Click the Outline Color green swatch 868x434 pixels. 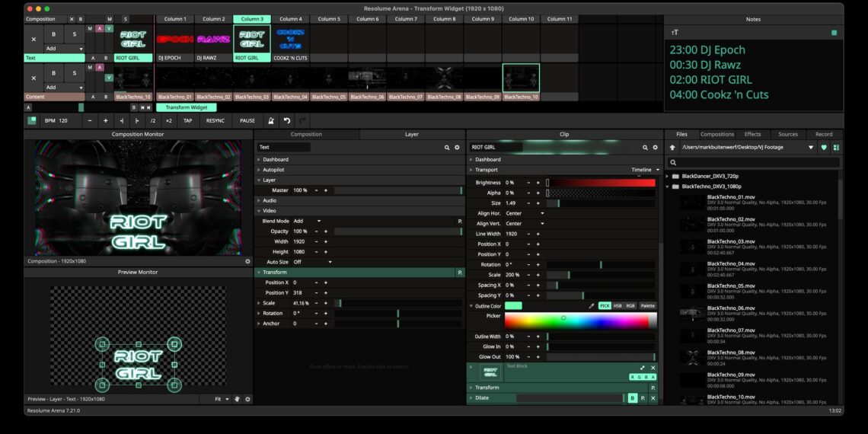pyautogui.click(x=513, y=306)
